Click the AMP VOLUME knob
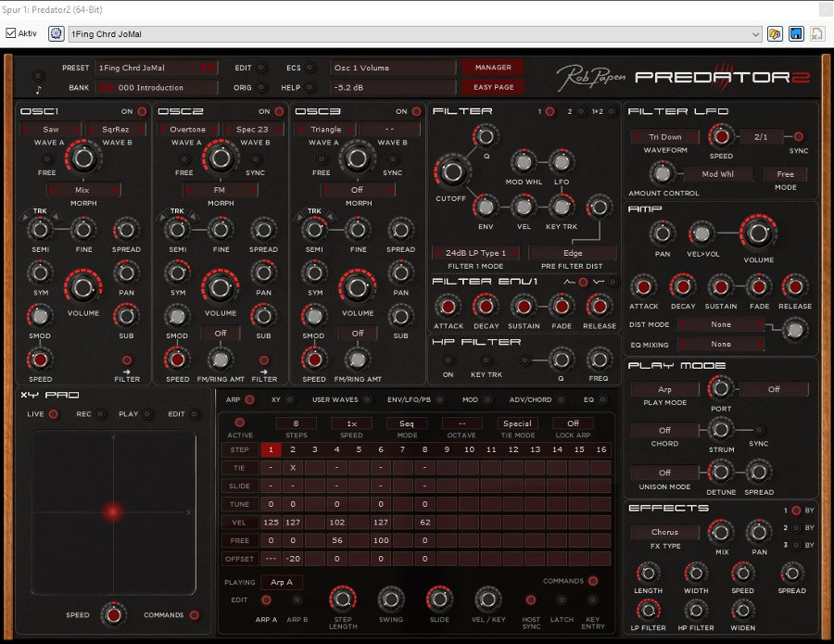The height and width of the screenshot is (644, 834). (758, 234)
